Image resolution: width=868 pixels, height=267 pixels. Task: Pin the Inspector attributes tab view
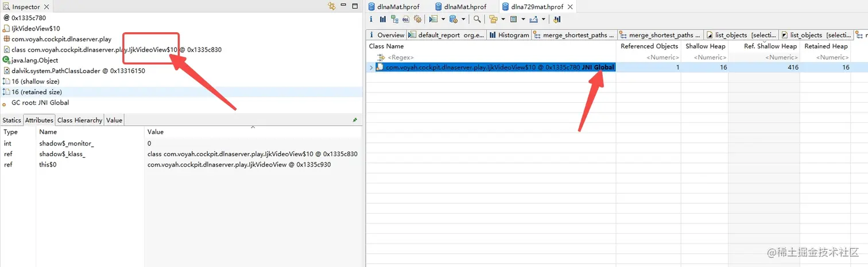click(355, 120)
